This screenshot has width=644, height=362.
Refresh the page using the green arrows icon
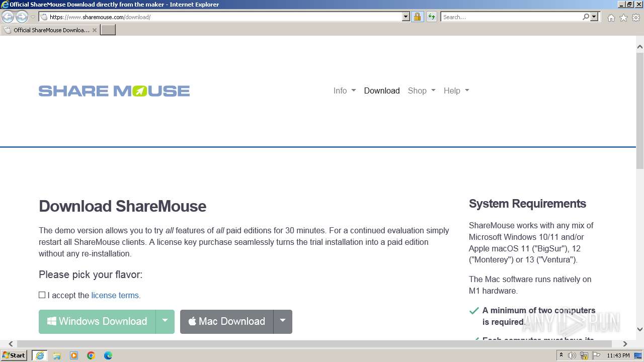[432, 17]
